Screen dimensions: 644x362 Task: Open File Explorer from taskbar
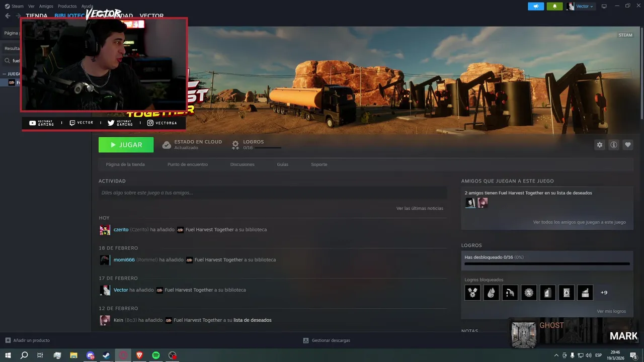(x=73, y=355)
